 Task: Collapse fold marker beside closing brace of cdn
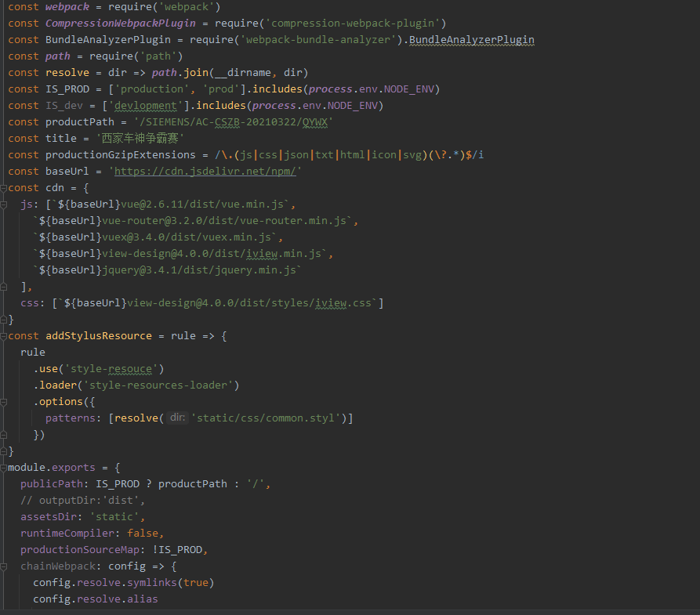[3, 319]
